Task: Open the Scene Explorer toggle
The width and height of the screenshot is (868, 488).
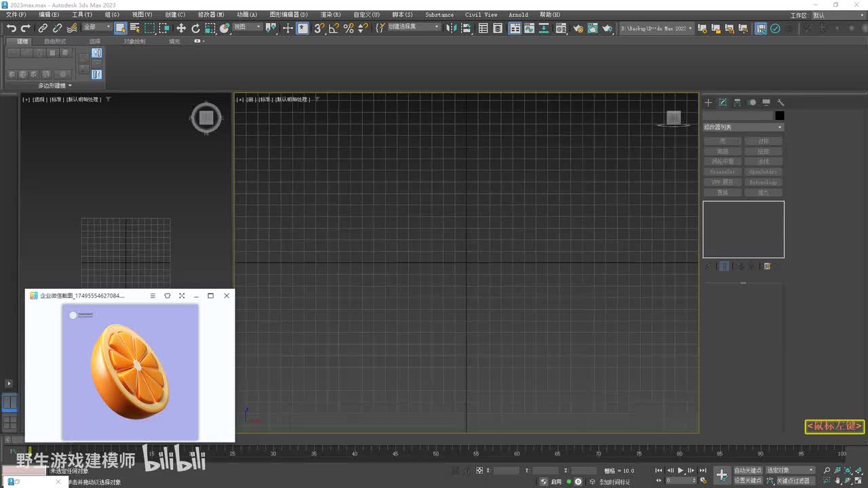Action: tap(484, 28)
